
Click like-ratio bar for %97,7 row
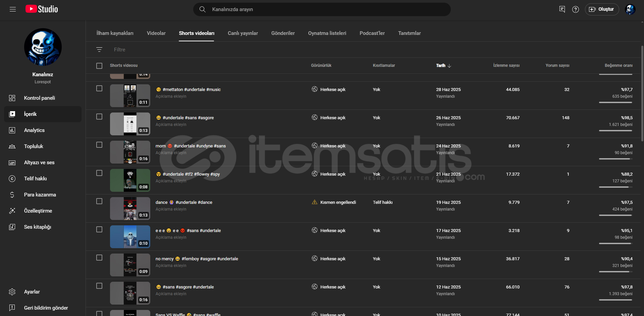click(x=615, y=102)
